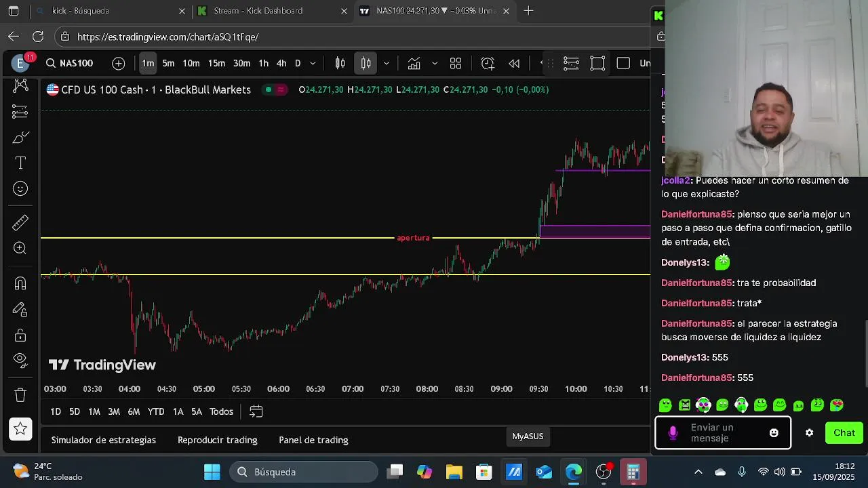Open the NAS100 symbol search

click(x=70, y=63)
